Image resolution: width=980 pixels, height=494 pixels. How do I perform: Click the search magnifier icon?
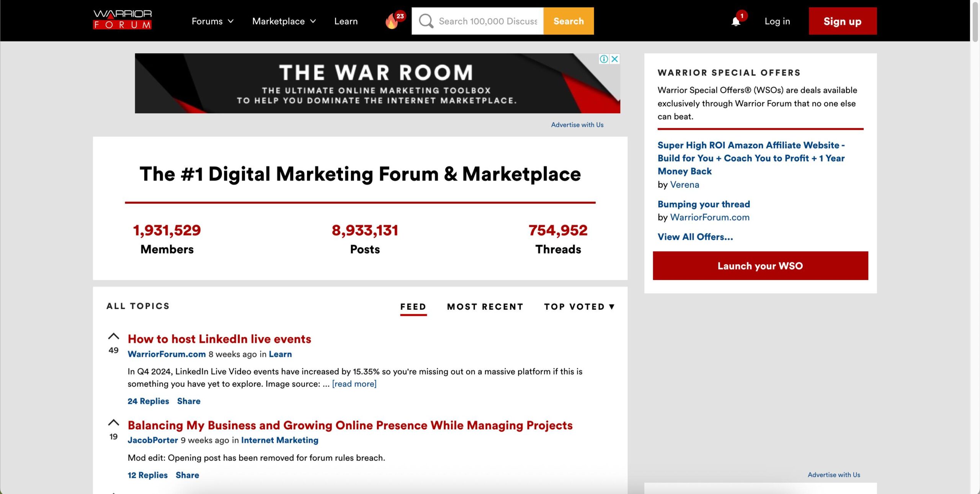pos(426,21)
